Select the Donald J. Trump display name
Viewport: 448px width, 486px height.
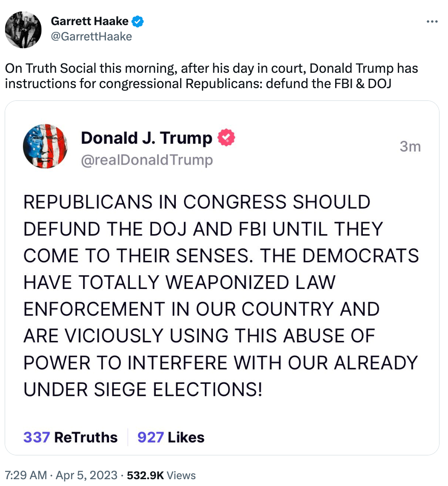click(146, 138)
